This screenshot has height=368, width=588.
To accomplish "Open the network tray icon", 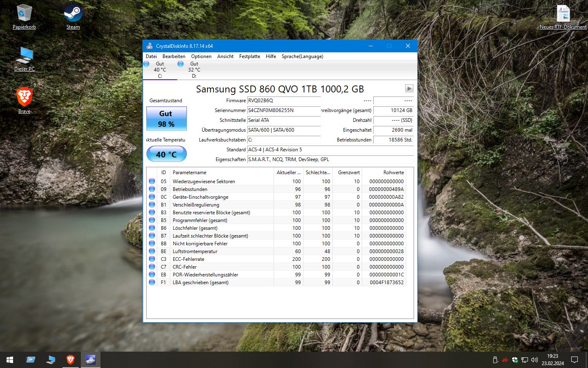I will [x=525, y=360].
